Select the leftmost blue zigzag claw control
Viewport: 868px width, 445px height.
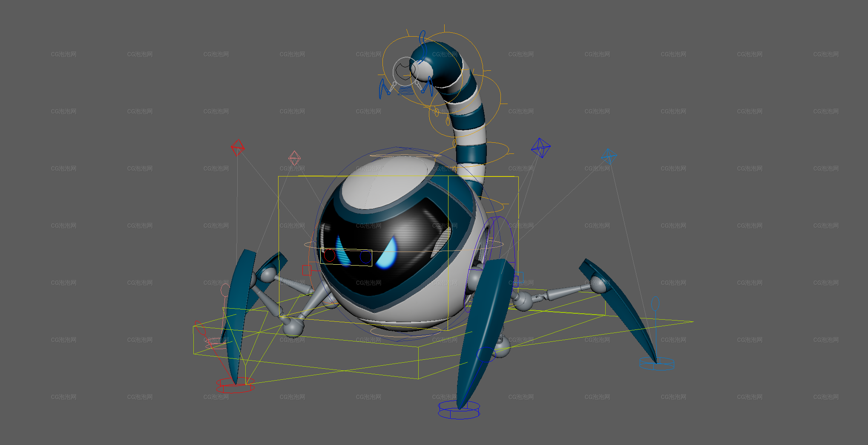[x=385, y=88]
